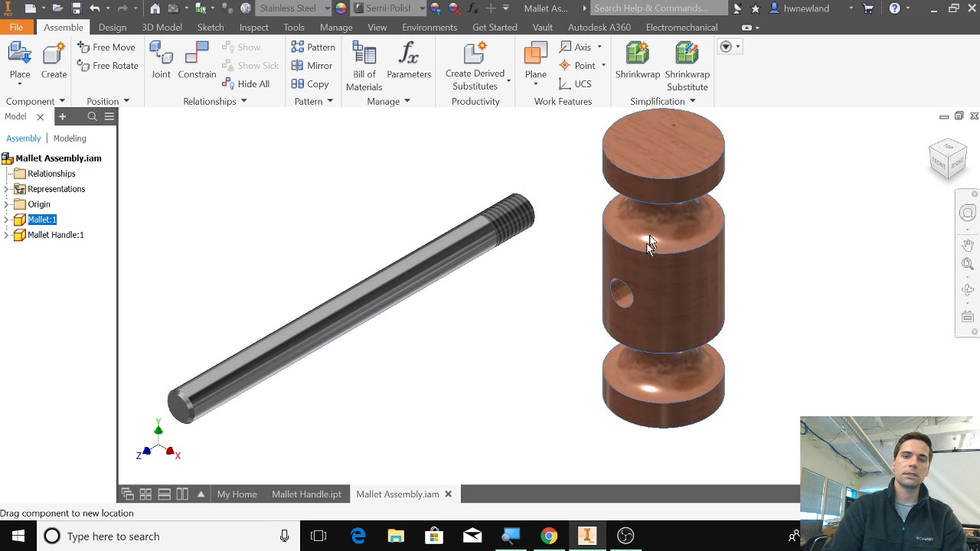
Task: Run the Shrinkwrap tool
Action: (638, 60)
